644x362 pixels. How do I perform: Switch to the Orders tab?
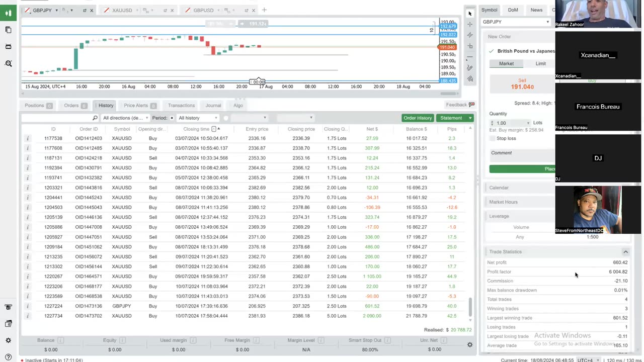[x=75, y=105]
